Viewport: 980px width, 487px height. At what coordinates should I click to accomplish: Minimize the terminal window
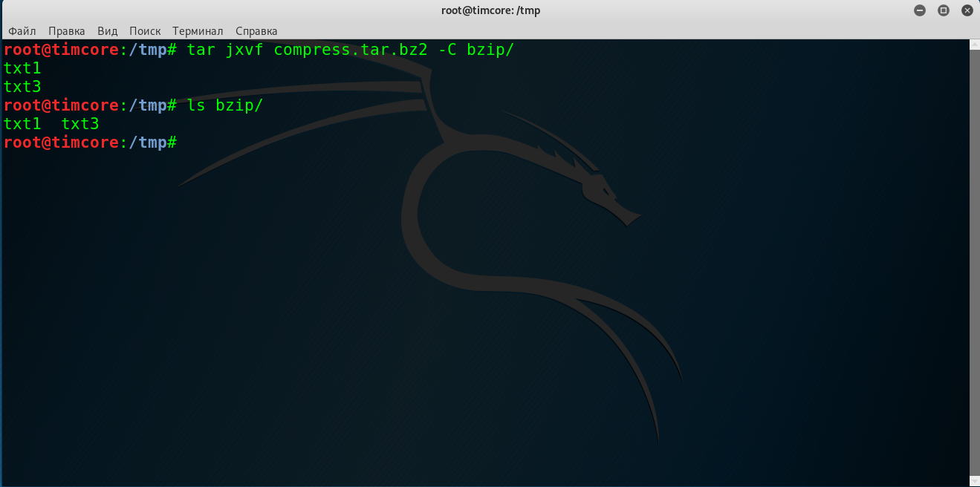(x=921, y=10)
